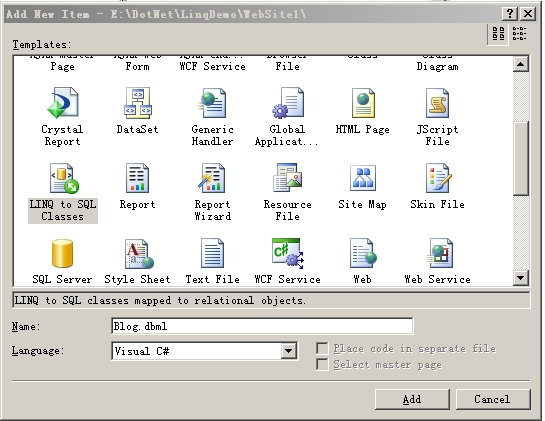Switch to large icons view
545x421 pixels.
pos(499,34)
